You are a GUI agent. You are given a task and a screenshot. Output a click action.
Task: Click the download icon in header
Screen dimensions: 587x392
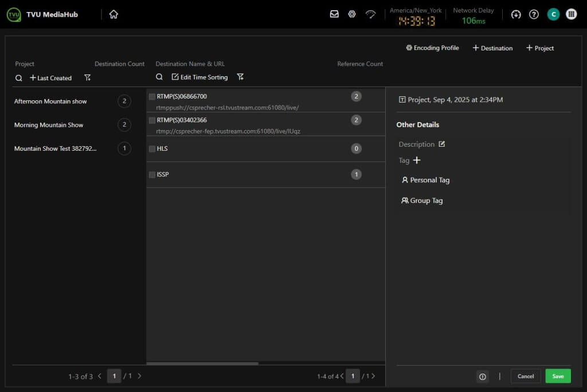click(516, 14)
